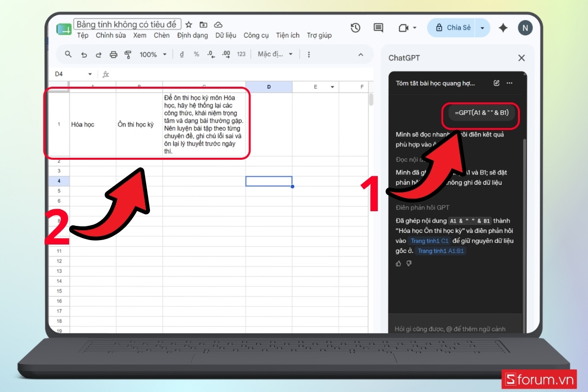Follow the Trang tính1 A1:B1 link

tap(441, 251)
